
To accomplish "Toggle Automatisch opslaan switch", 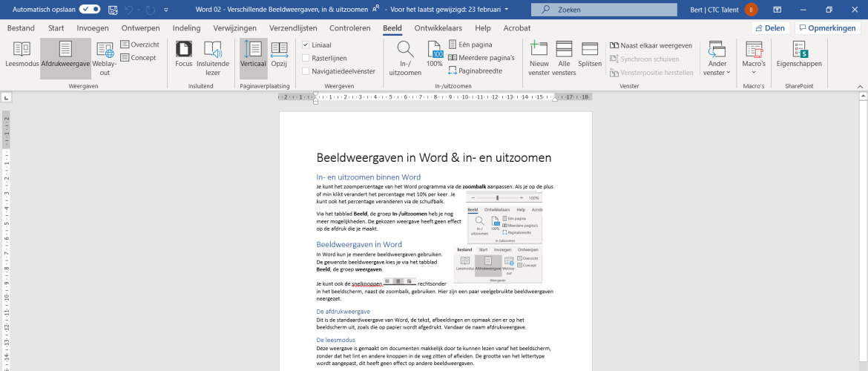I will 90,10.
